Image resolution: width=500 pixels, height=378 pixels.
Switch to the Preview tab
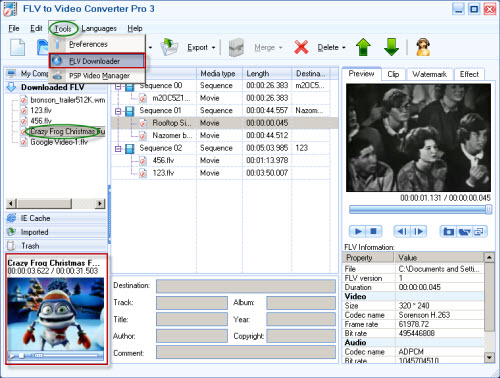tap(361, 74)
